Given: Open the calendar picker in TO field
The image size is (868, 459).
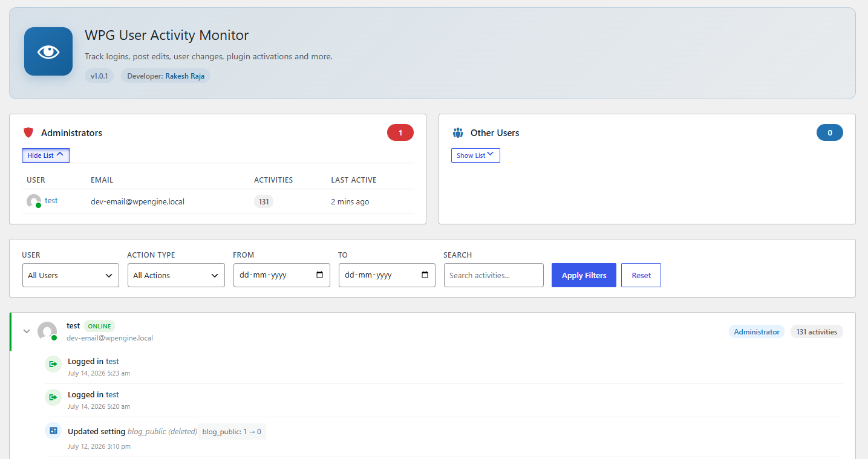Looking at the screenshot, I should [x=425, y=275].
